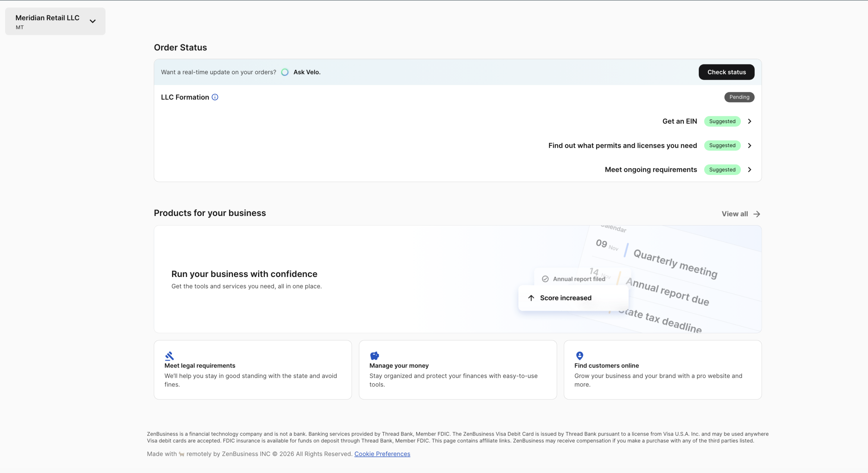Click 'Want a real-time update on your orders?' text
The width and height of the screenshot is (868, 473).
[219, 72]
